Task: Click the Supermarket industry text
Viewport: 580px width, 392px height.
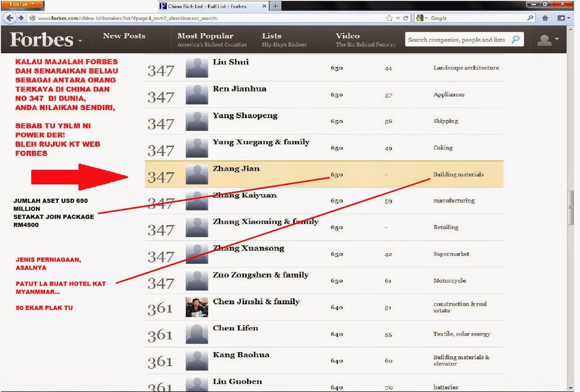Action: click(451, 254)
